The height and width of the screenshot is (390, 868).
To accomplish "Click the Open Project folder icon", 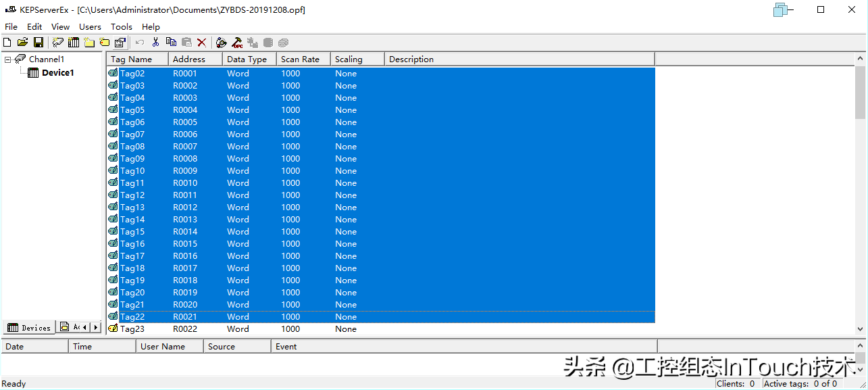I will pyautogui.click(x=22, y=43).
